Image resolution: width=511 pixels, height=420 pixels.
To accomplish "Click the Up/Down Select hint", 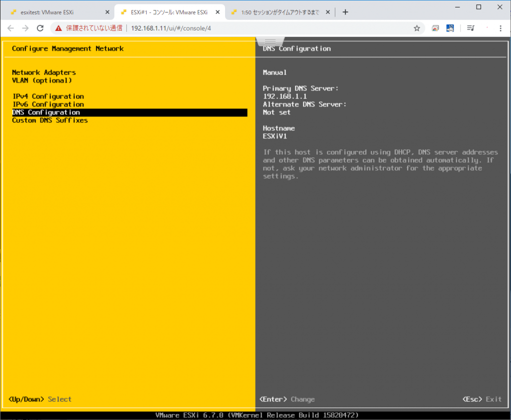I will click(x=40, y=399).
